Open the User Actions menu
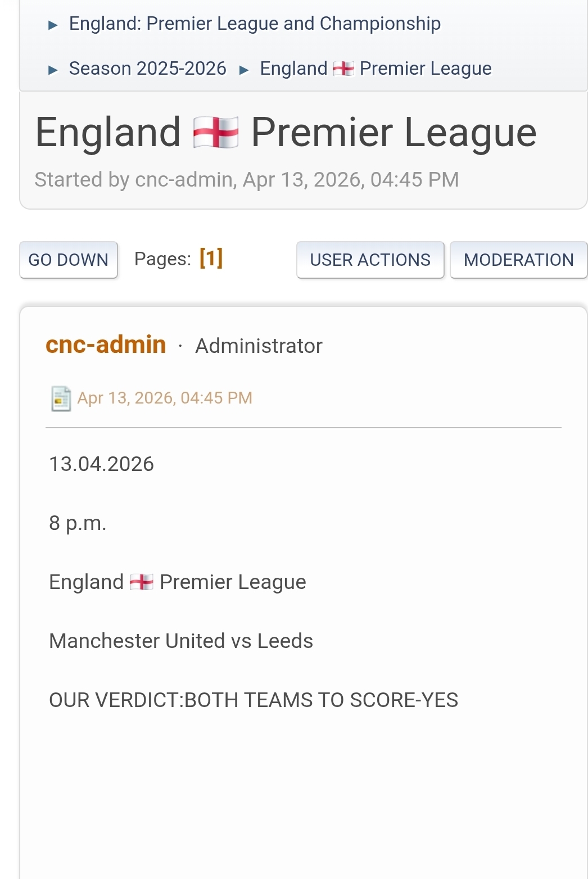 coord(370,260)
